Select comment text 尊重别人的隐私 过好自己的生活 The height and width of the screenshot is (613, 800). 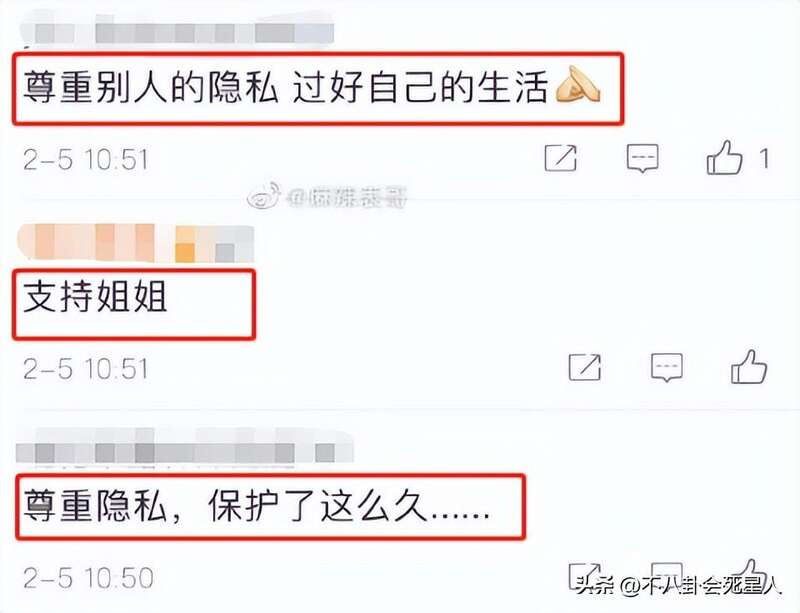[312, 88]
